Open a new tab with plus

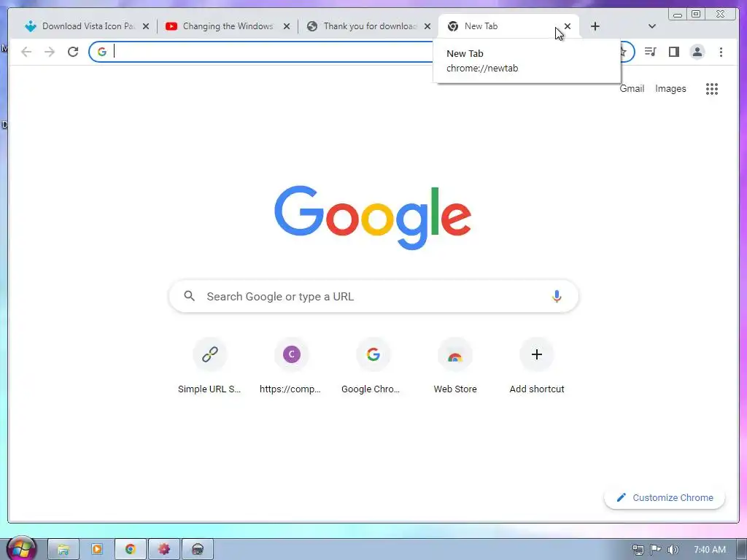[595, 26]
